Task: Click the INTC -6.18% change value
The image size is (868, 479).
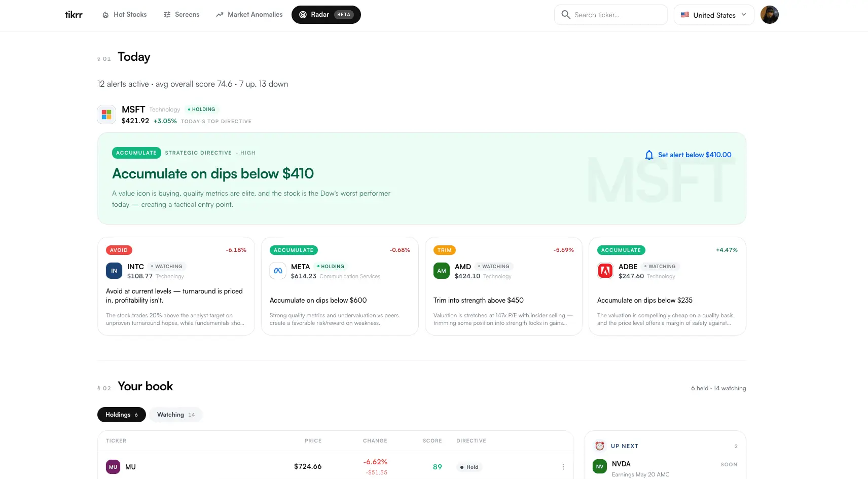Action: [236, 250]
